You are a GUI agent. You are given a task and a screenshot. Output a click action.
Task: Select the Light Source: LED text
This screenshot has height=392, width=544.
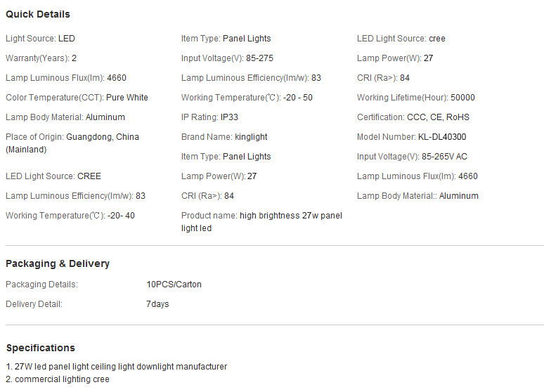(40, 39)
